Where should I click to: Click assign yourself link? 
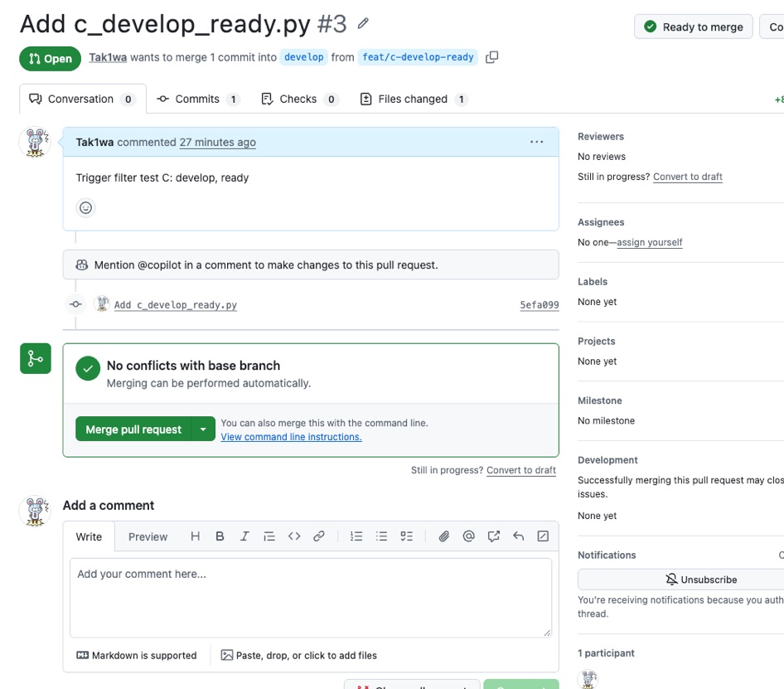pos(650,242)
